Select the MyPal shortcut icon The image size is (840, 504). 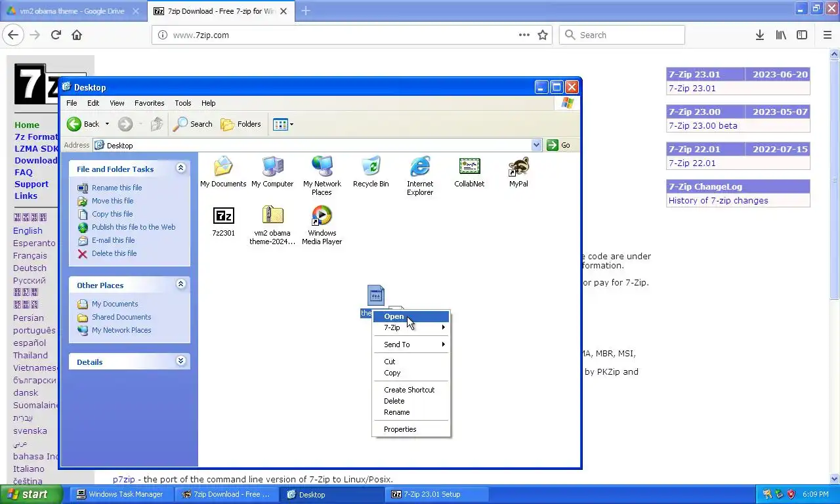click(x=518, y=172)
